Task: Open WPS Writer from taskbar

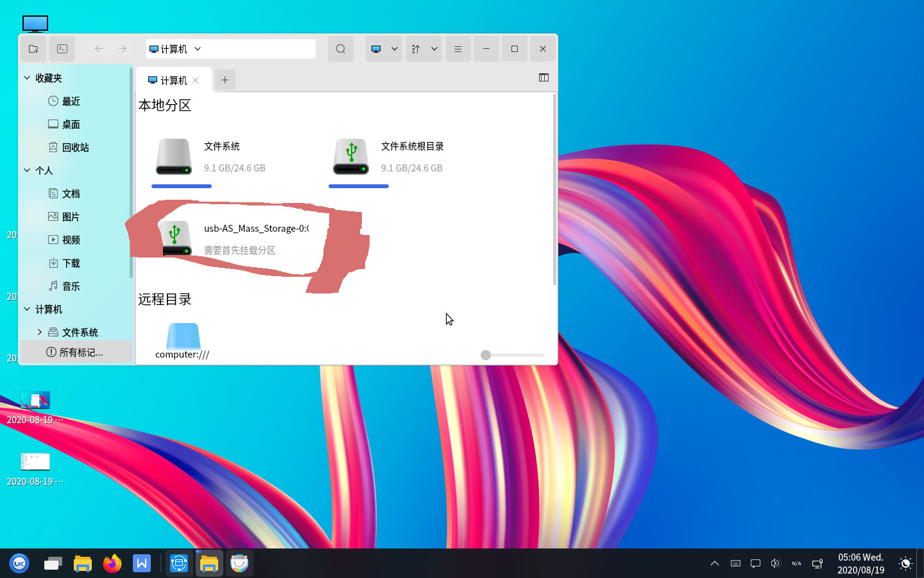Action: (142, 563)
